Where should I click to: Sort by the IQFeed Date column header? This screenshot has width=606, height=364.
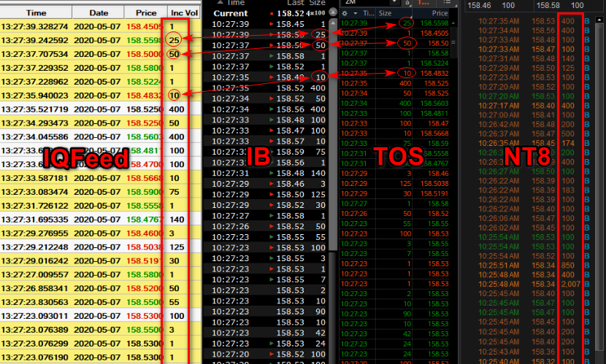99,12
